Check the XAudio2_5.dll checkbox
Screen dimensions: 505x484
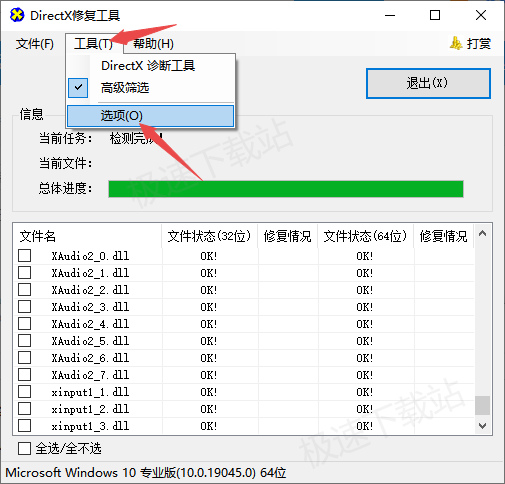click(x=25, y=341)
